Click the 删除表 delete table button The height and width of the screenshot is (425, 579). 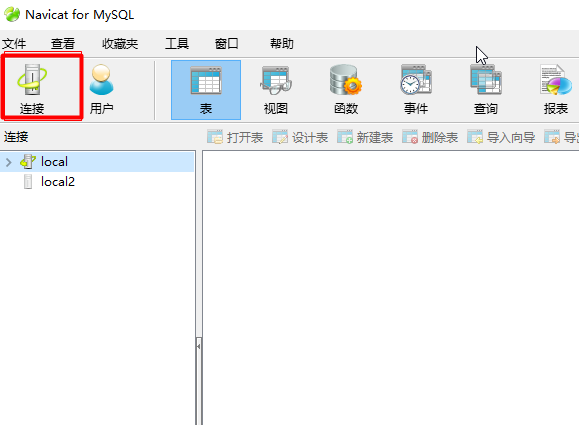[x=430, y=137]
